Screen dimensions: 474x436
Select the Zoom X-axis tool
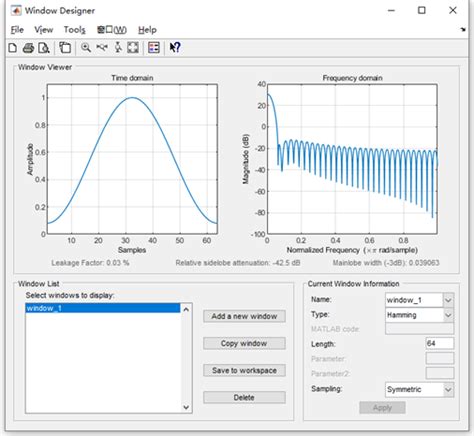tap(102, 48)
